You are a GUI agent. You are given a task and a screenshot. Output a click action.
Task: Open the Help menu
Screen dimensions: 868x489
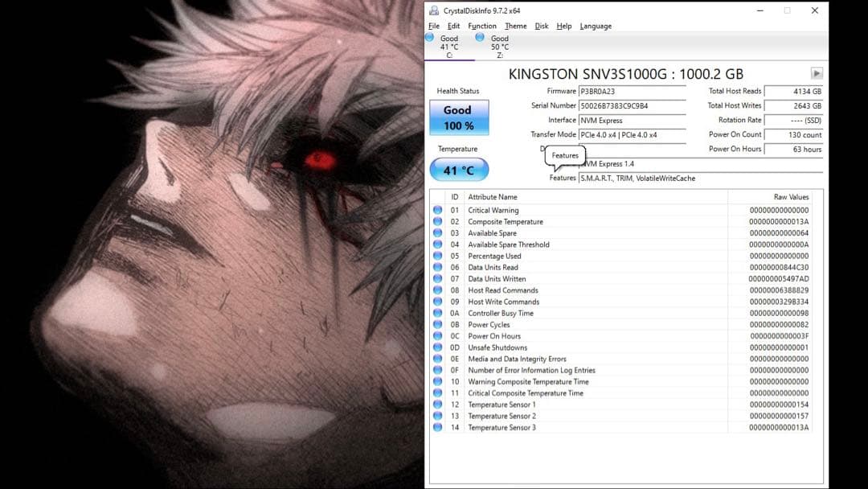[563, 26]
